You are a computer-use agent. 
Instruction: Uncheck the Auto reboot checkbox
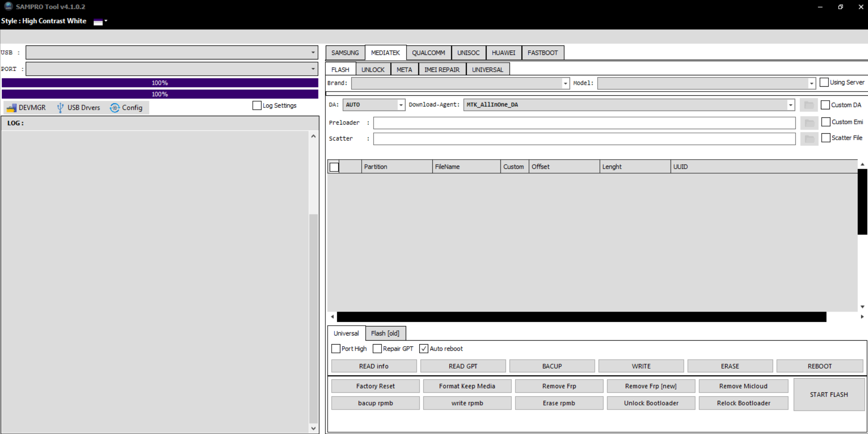point(424,349)
